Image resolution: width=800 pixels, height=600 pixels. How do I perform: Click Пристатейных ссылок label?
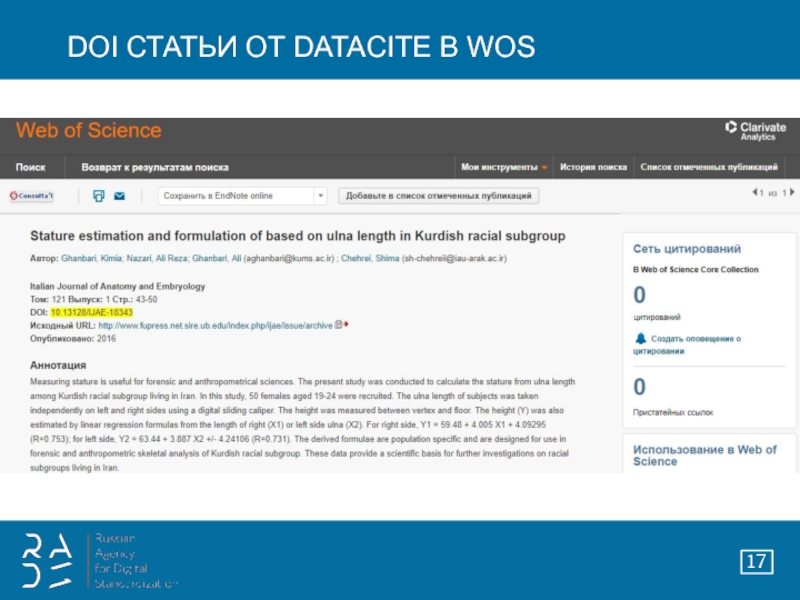tap(673, 412)
